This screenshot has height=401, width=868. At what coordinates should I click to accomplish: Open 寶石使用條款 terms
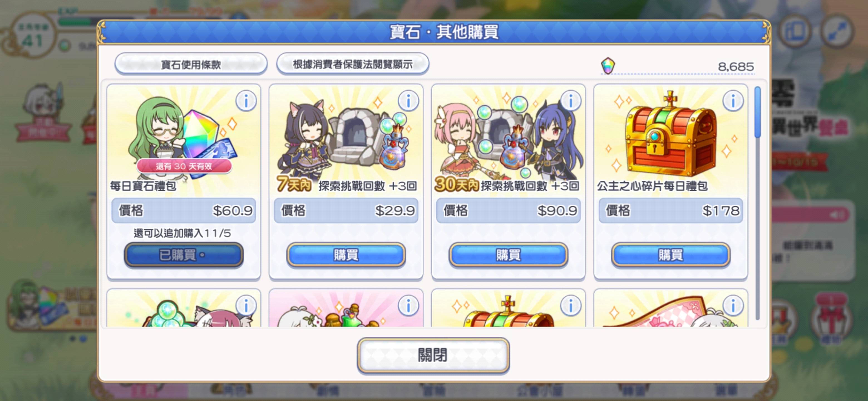(191, 64)
